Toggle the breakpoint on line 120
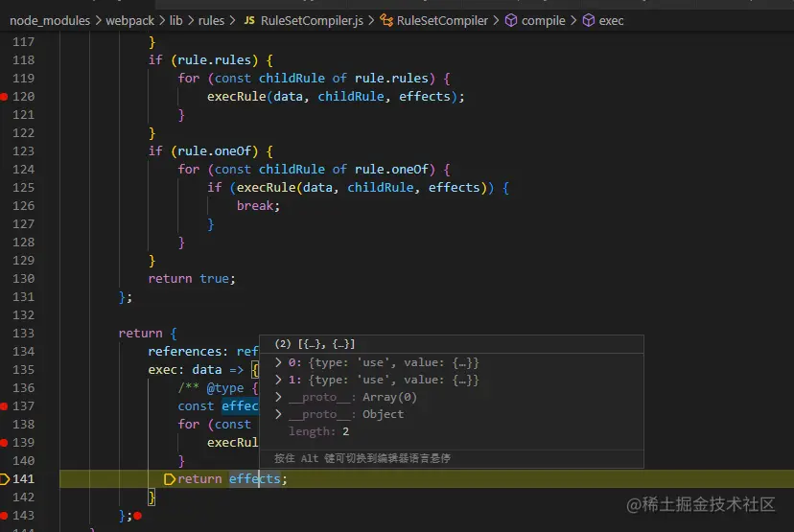Viewport: 794px width, 532px height. click(4, 97)
